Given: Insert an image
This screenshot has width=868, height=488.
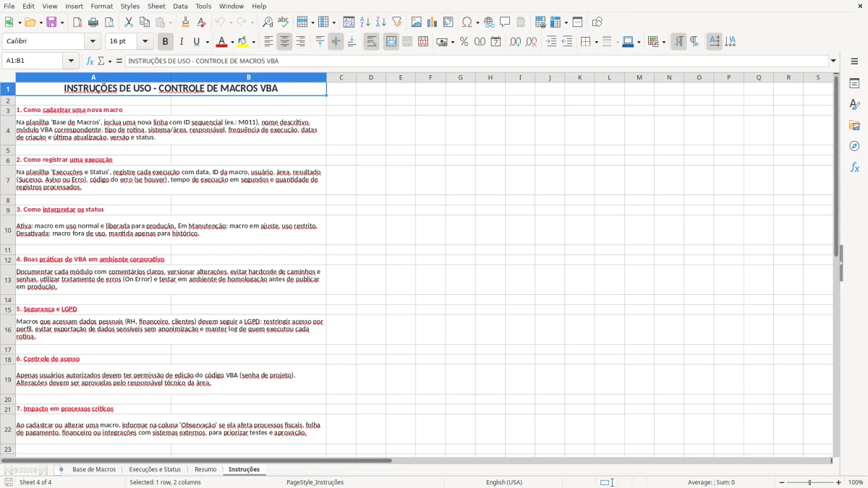Looking at the screenshot, I should click(417, 22).
